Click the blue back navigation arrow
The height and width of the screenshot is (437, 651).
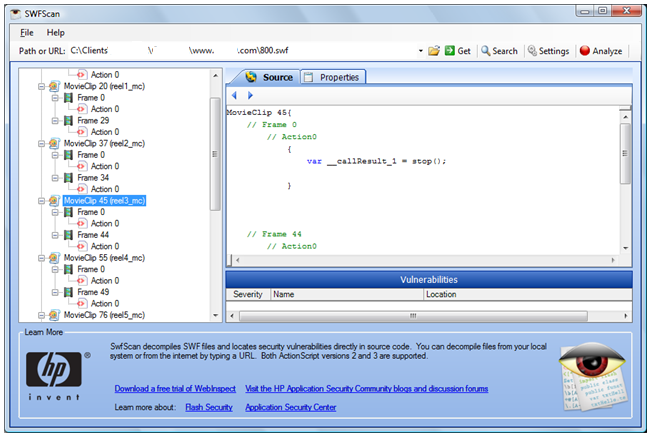pyautogui.click(x=235, y=95)
